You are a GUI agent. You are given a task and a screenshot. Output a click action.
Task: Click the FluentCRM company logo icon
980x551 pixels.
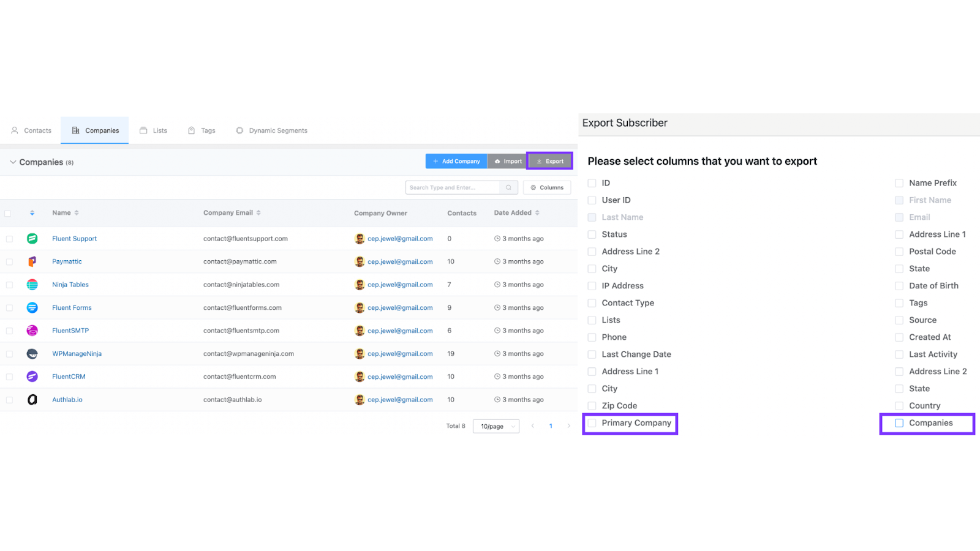[32, 377]
